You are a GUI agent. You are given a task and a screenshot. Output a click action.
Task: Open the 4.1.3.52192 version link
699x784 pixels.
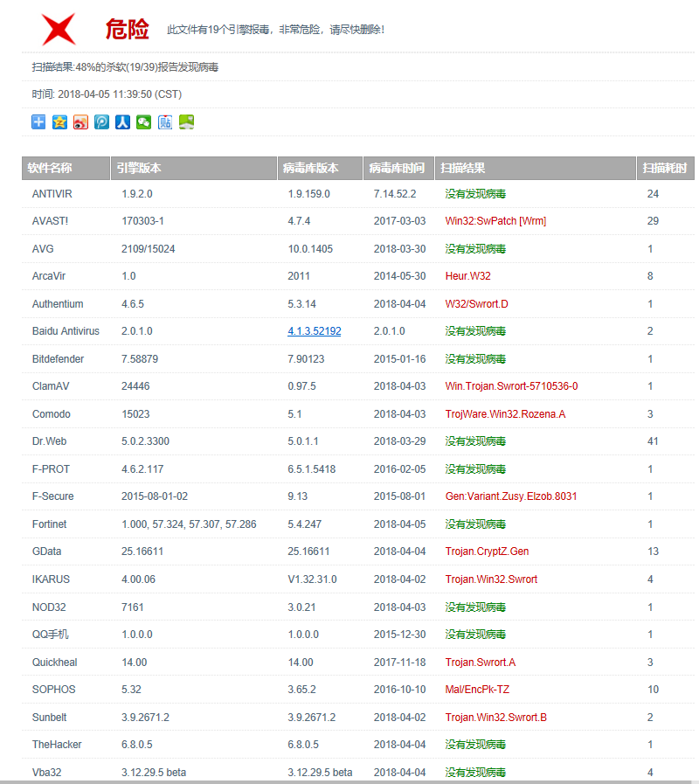coord(314,331)
